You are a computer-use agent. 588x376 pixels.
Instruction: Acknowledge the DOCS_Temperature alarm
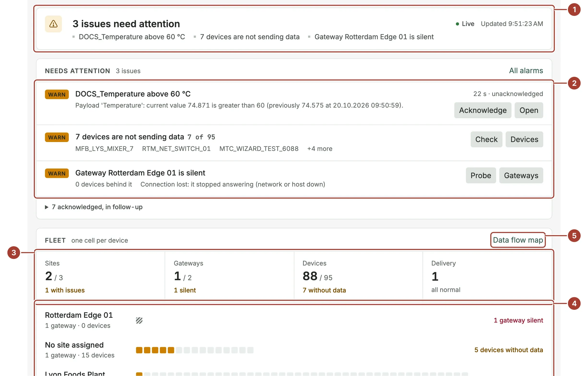click(x=483, y=110)
